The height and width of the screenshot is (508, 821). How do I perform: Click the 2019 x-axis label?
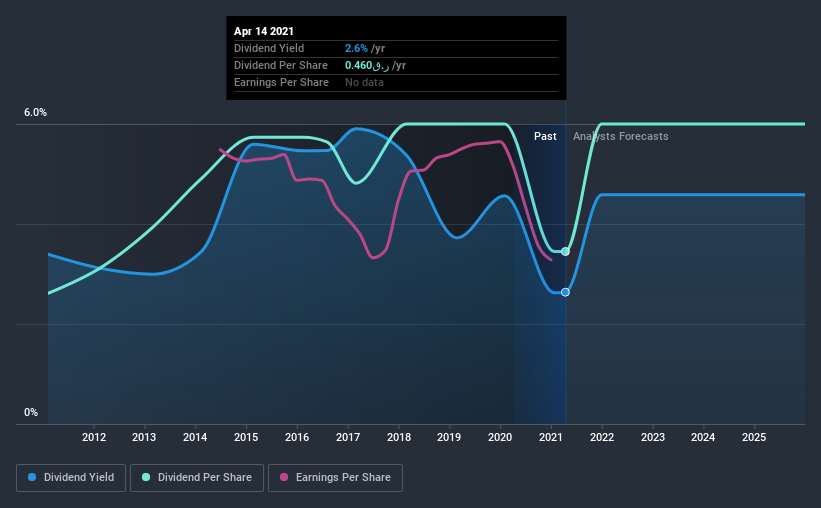[449, 437]
